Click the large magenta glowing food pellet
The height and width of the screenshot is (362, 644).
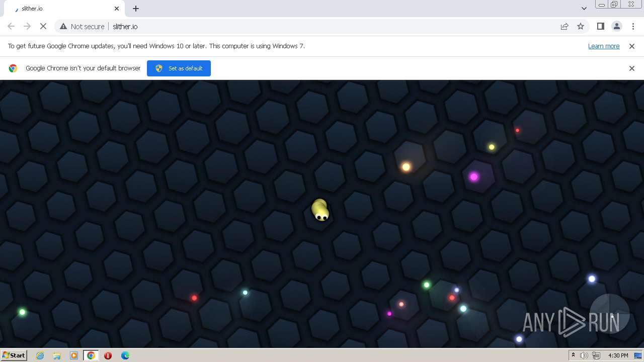coord(473,176)
